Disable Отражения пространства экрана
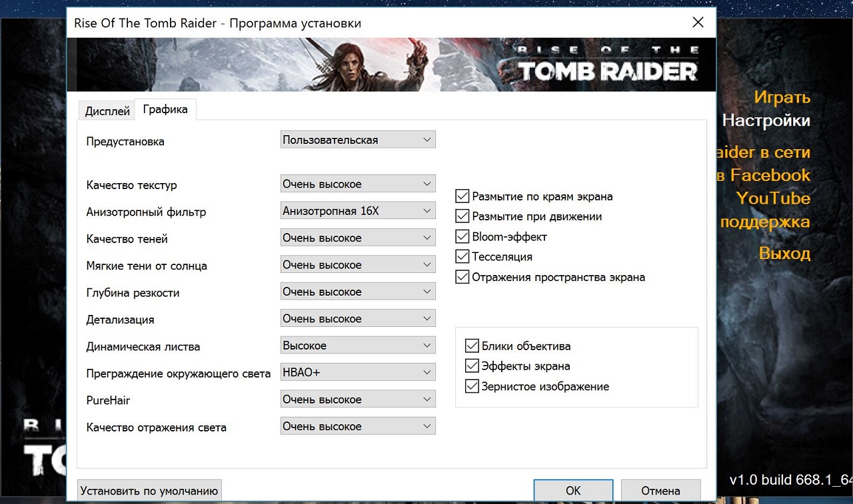This screenshot has width=853, height=504. pyautogui.click(x=462, y=277)
